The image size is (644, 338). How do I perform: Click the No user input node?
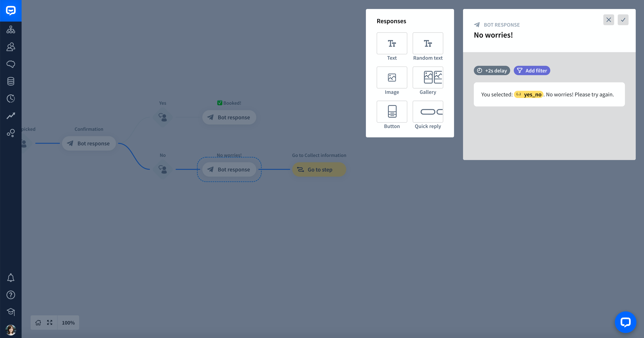(x=163, y=169)
